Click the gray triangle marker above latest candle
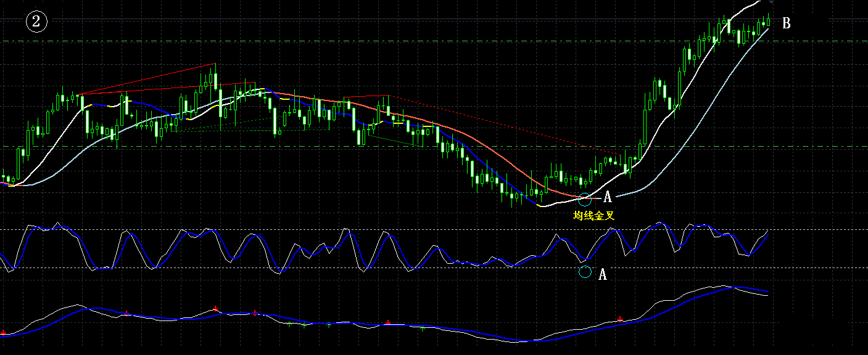The image size is (868, 355). point(771,3)
